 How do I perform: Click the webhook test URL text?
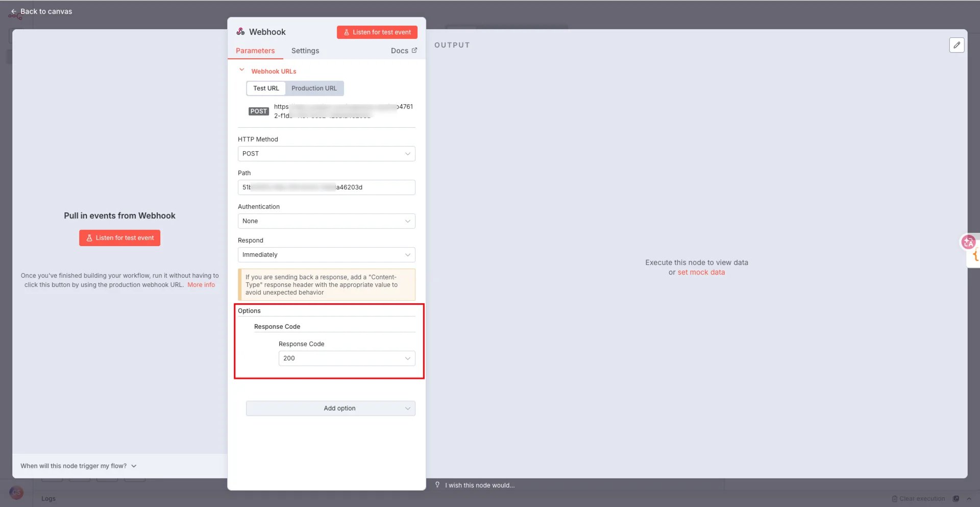(343, 111)
